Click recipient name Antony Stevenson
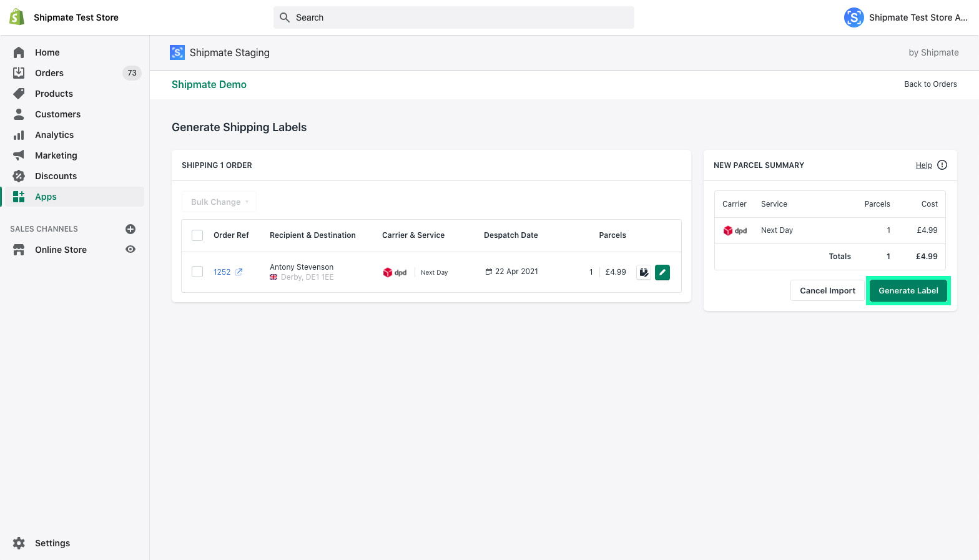The image size is (979, 560). [x=302, y=267]
